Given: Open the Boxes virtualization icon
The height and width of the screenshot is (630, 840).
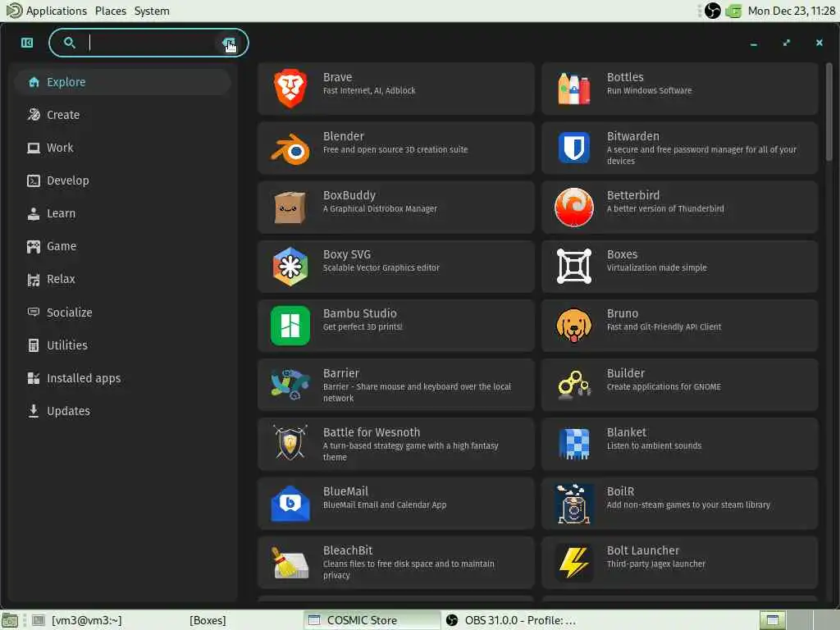Looking at the screenshot, I should (x=573, y=267).
